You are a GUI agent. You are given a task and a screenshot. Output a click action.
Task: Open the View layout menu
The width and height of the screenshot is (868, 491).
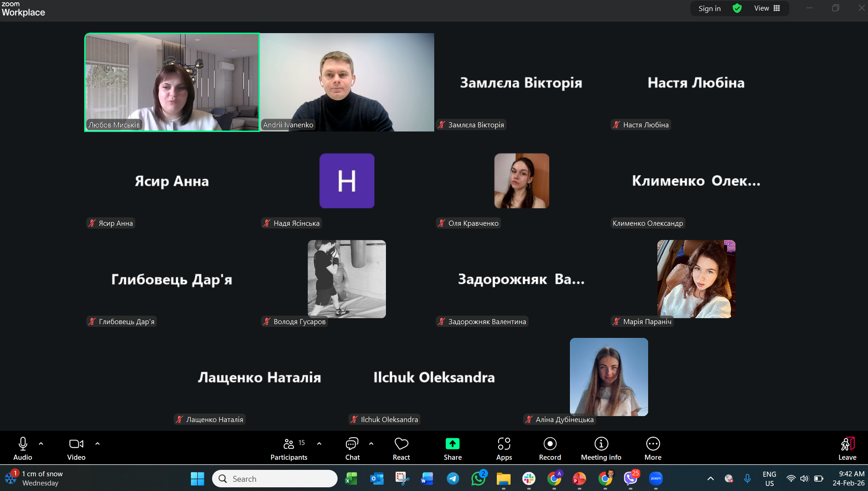point(767,8)
